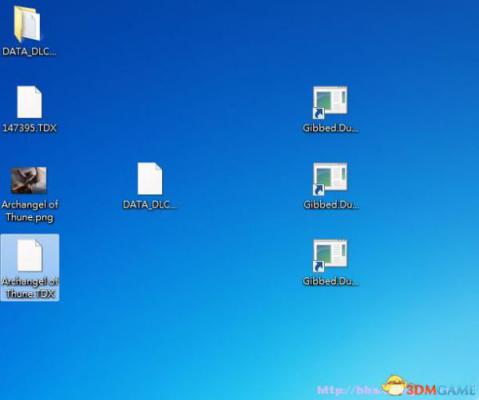Viewport: 479px width, 400px height.
Task: Select the bottom Gibbed.Du shortcut icon
Action: tap(330, 256)
